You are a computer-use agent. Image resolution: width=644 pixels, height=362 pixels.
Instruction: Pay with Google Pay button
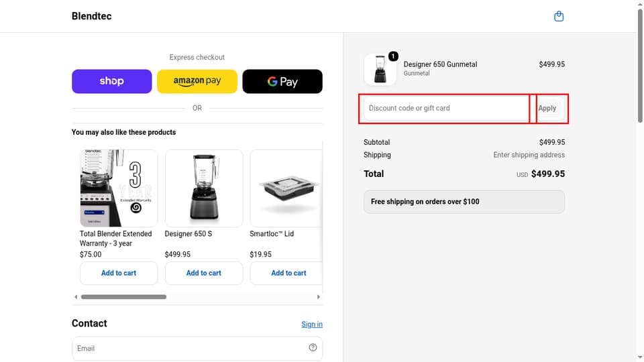point(282,81)
